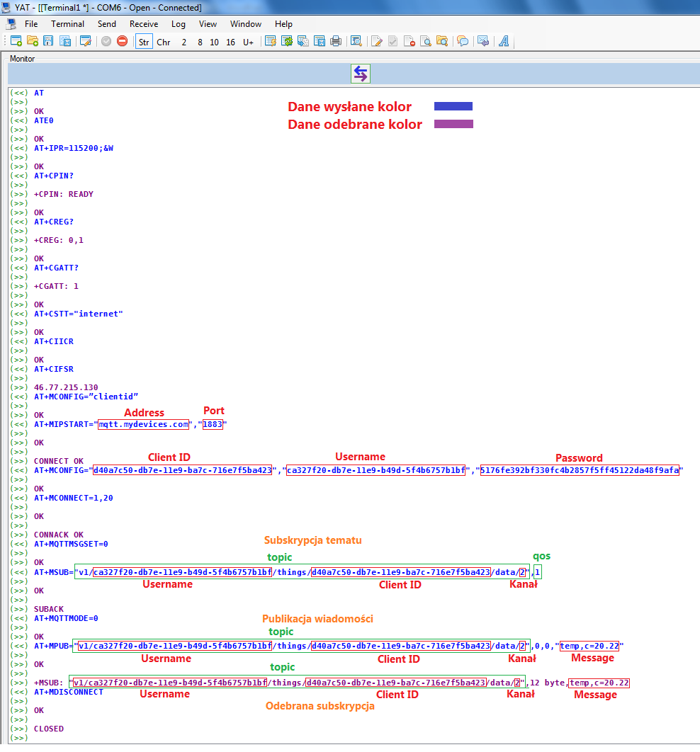The width and height of the screenshot is (700, 752).
Task: Click the 1883 port value
Action: click(x=213, y=424)
